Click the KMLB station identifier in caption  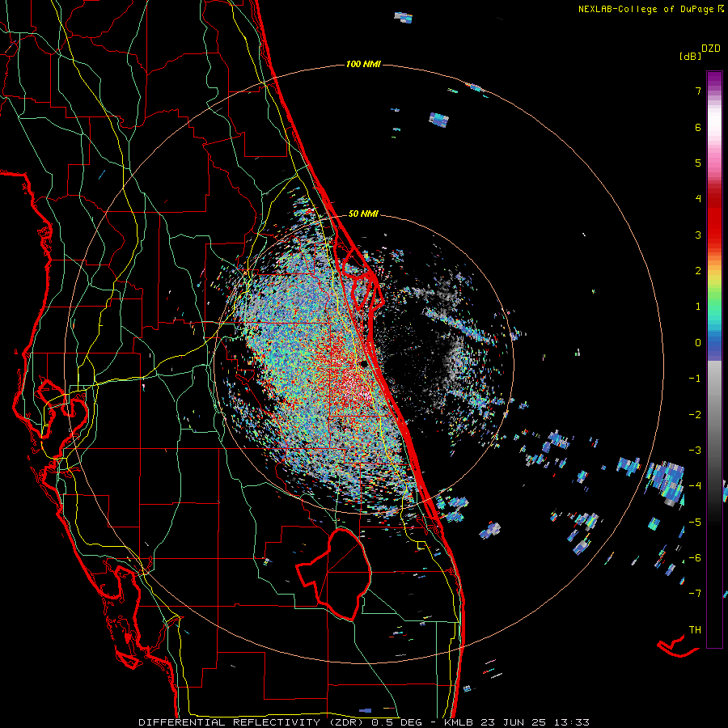click(459, 722)
